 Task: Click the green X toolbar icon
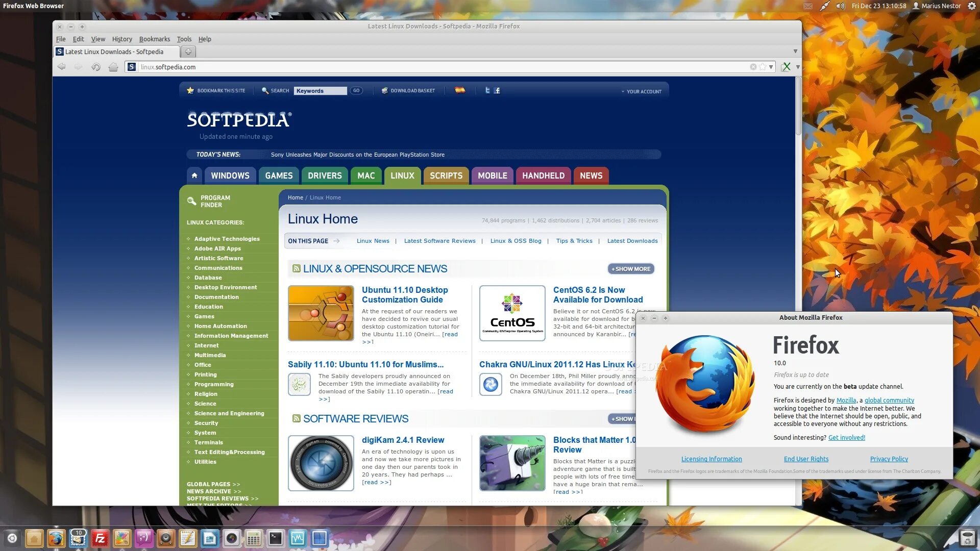point(786,67)
